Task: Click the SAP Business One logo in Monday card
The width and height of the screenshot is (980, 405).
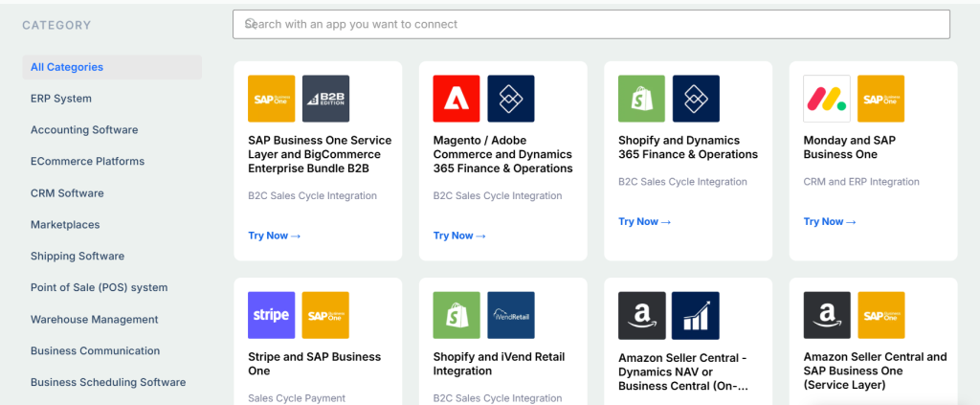Action: (880, 99)
